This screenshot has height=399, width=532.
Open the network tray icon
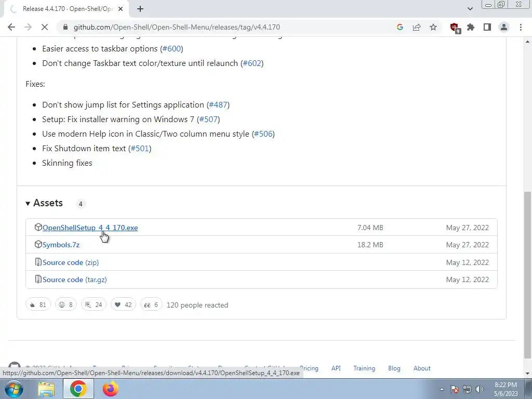467,390
